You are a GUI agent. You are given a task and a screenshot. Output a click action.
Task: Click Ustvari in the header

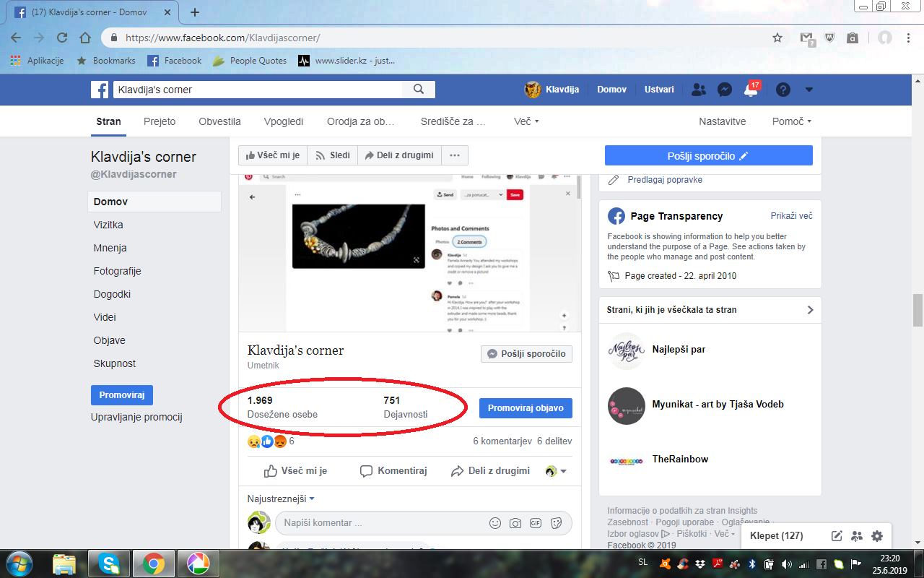(x=659, y=90)
